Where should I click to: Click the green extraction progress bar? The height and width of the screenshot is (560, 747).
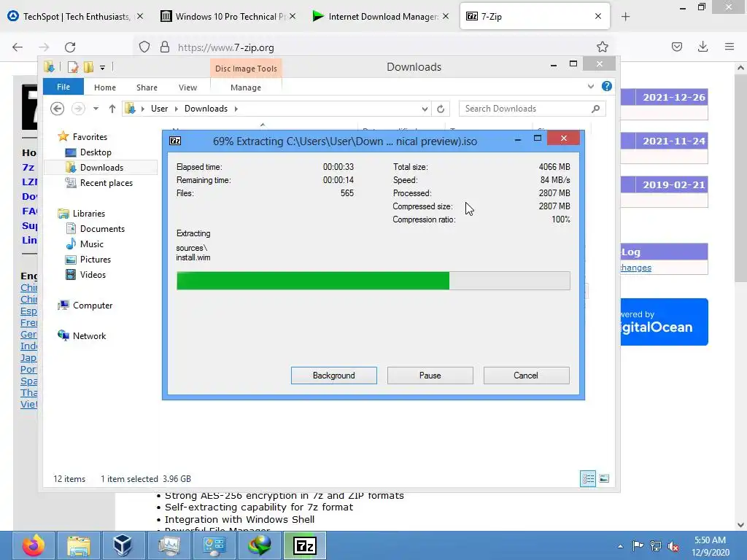pos(373,281)
